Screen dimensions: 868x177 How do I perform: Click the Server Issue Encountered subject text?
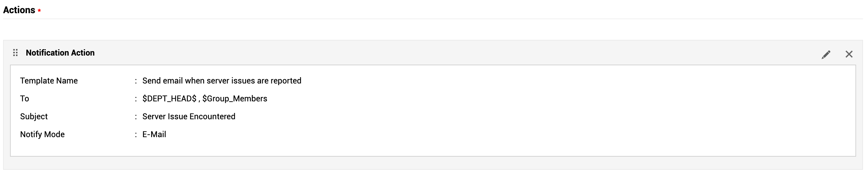tap(189, 116)
